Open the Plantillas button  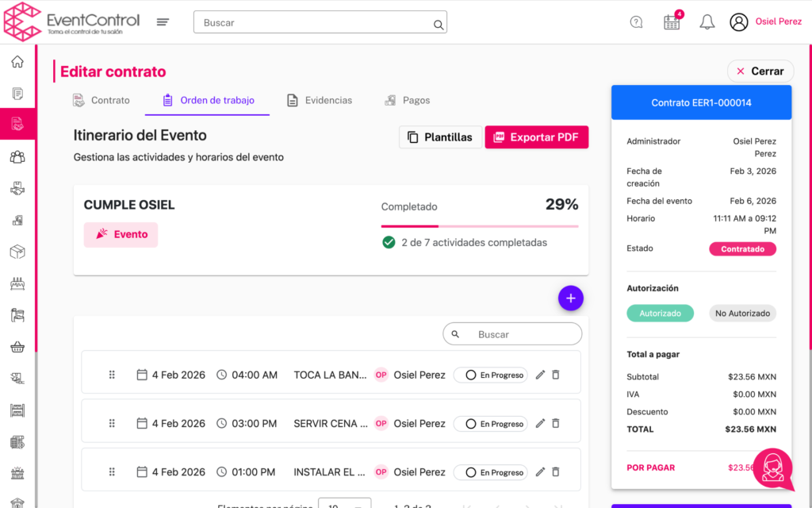(439, 137)
